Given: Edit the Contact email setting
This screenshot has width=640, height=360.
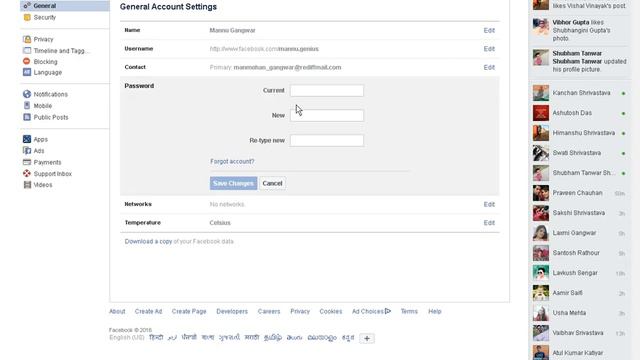Looking at the screenshot, I should point(489,67).
